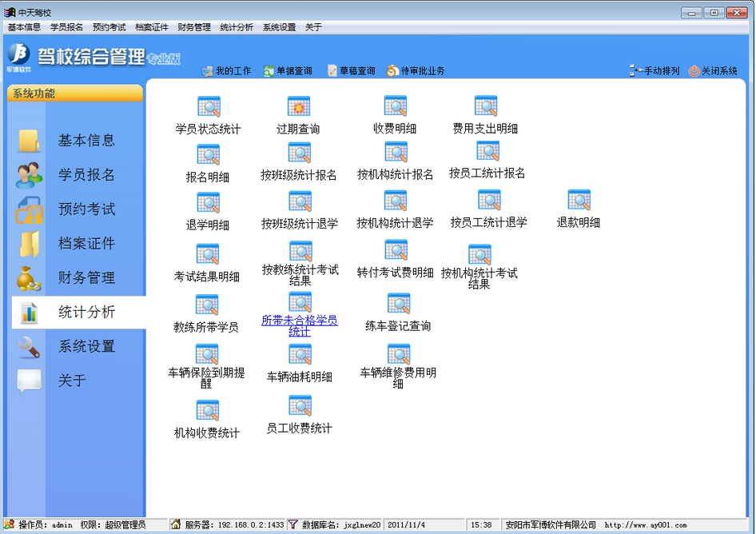The height and width of the screenshot is (534, 756).
Task: Open 按班级统计报名 icon
Action: tap(300, 153)
